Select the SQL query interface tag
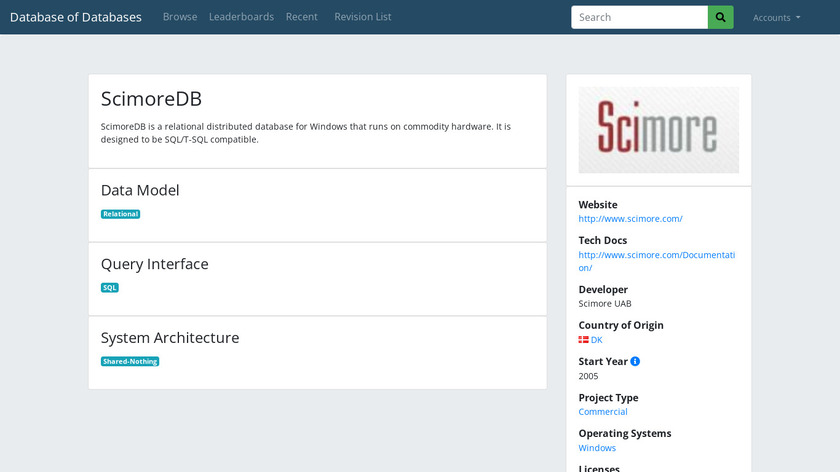 pyautogui.click(x=110, y=288)
